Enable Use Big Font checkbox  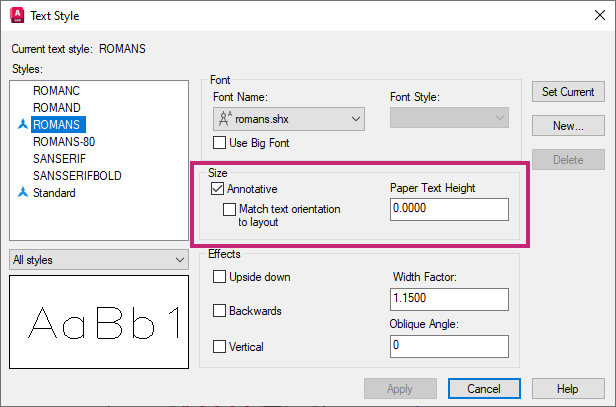pyautogui.click(x=220, y=144)
